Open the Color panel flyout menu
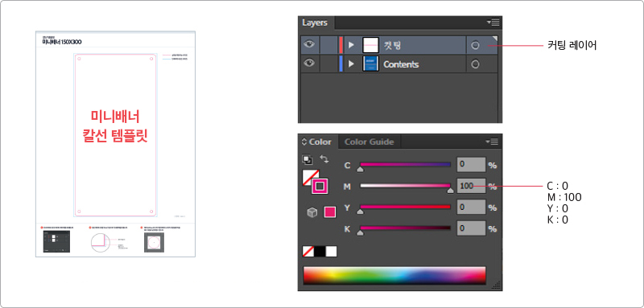Viewport: 644px width, 308px height. 492,142
